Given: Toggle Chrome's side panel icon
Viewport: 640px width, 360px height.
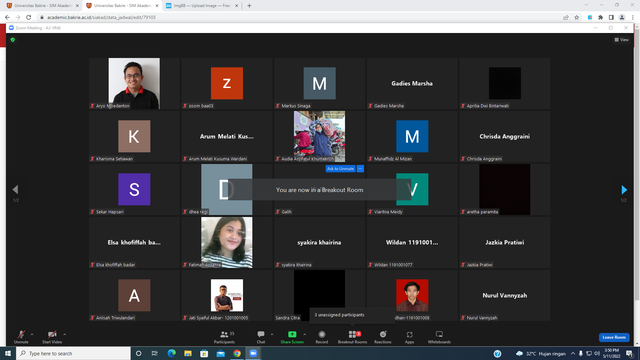Looking at the screenshot, I should 611,18.
